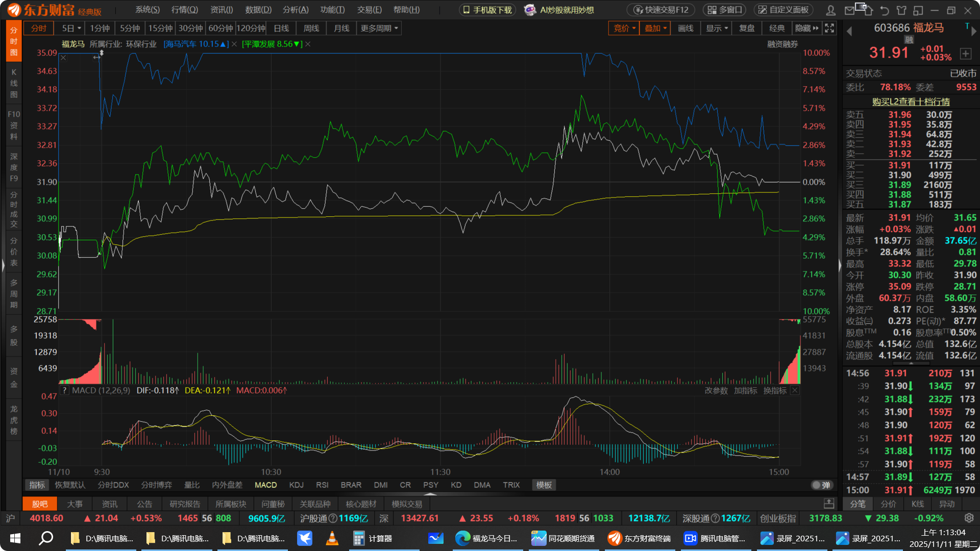Expand the 5日 dropdown arrow
980x551 pixels.
(79, 28)
